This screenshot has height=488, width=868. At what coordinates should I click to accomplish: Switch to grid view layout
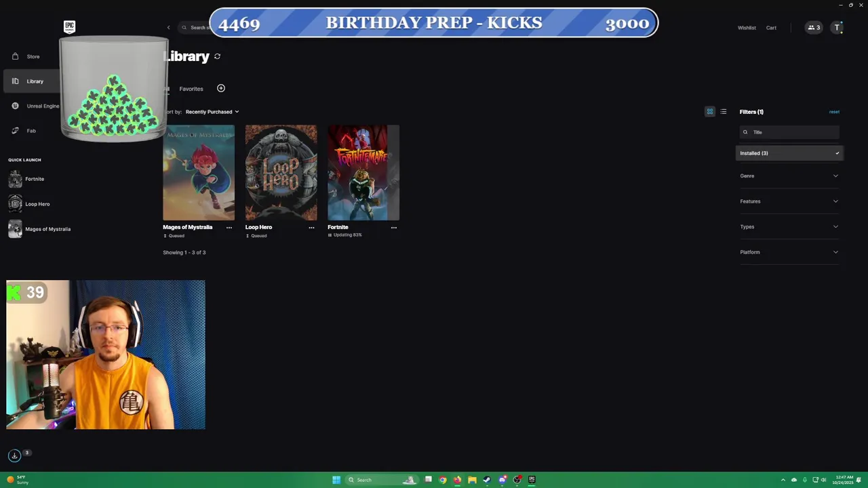tap(710, 112)
